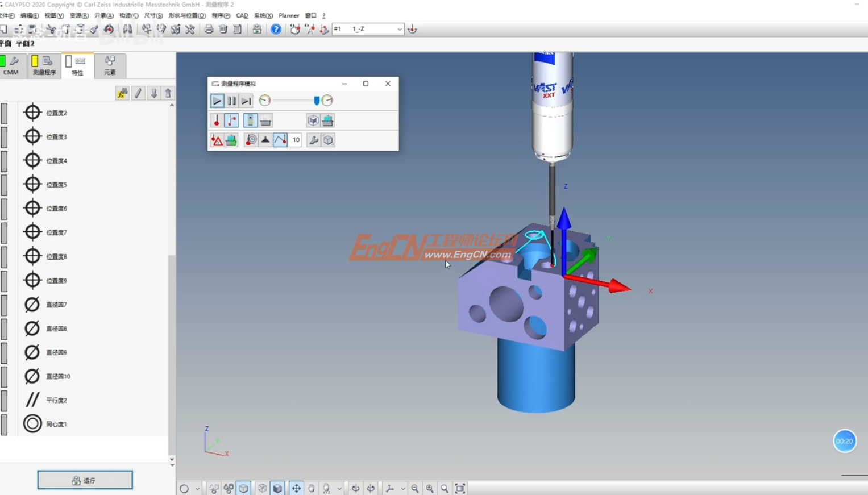
Task: Expand the coordinate axes view dropdown
Action: pos(402,488)
